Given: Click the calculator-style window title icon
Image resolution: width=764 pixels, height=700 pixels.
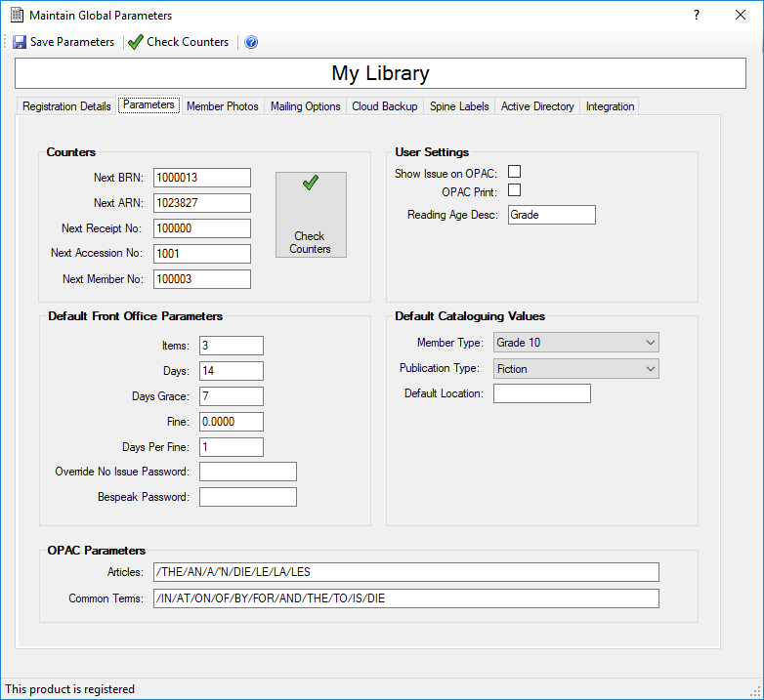Looking at the screenshot, I should (17, 15).
